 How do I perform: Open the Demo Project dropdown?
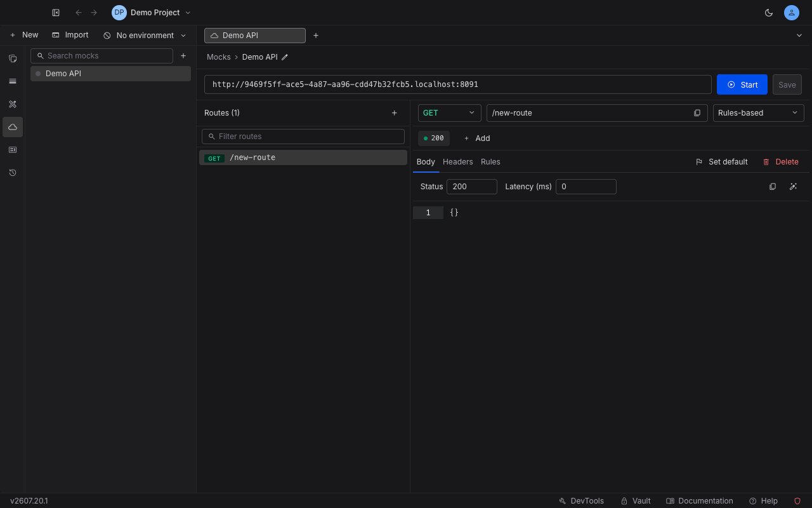pyautogui.click(x=151, y=13)
